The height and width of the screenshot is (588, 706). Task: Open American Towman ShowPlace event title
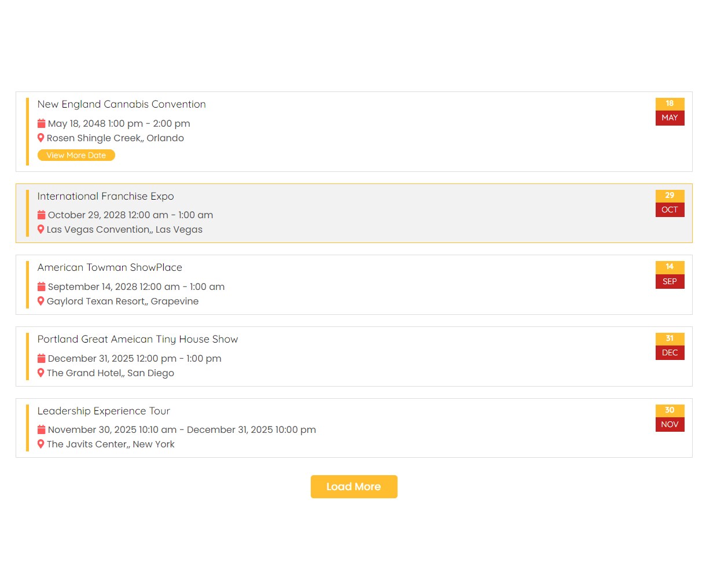click(110, 267)
